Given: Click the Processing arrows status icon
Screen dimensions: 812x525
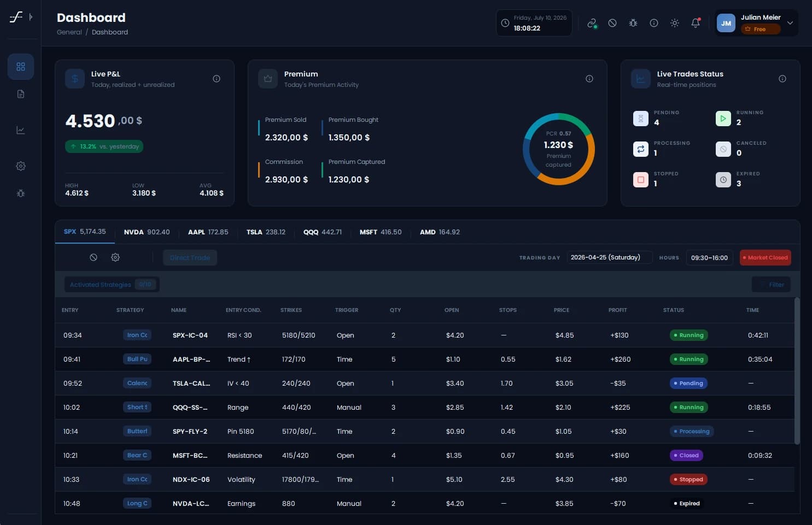Looking at the screenshot, I should tap(641, 149).
